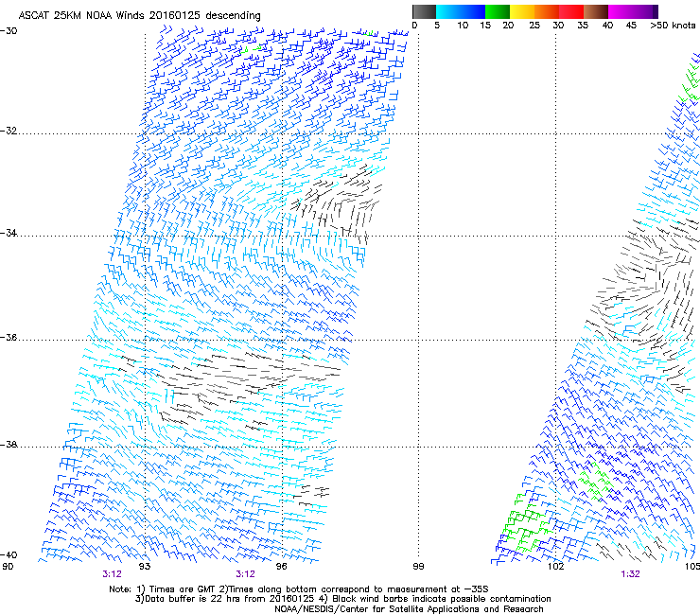
Task: Click the purple '1:32' swath time label
Action: [x=630, y=574]
